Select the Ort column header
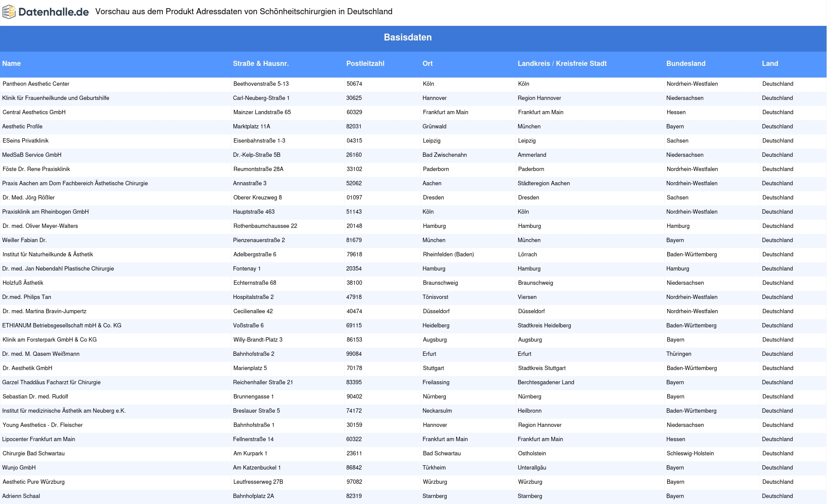Screen dimensions: 827x504 427,63
